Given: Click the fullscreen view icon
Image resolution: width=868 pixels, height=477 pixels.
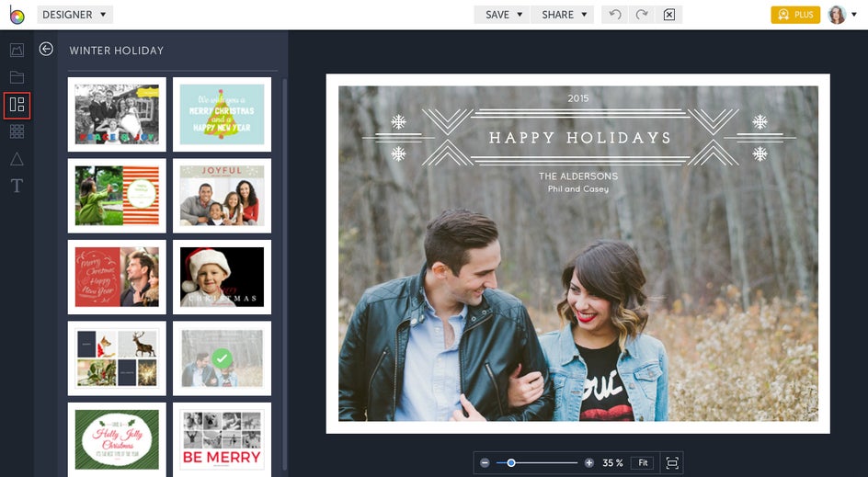Looking at the screenshot, I should point(672,462).
